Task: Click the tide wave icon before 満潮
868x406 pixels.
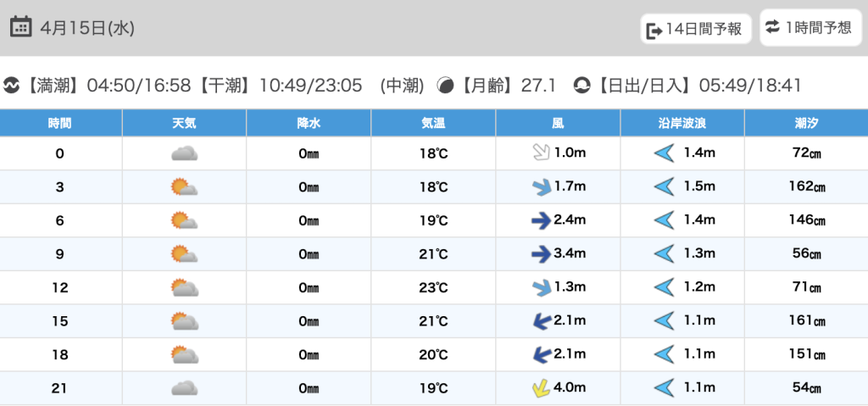Action: 11,86
